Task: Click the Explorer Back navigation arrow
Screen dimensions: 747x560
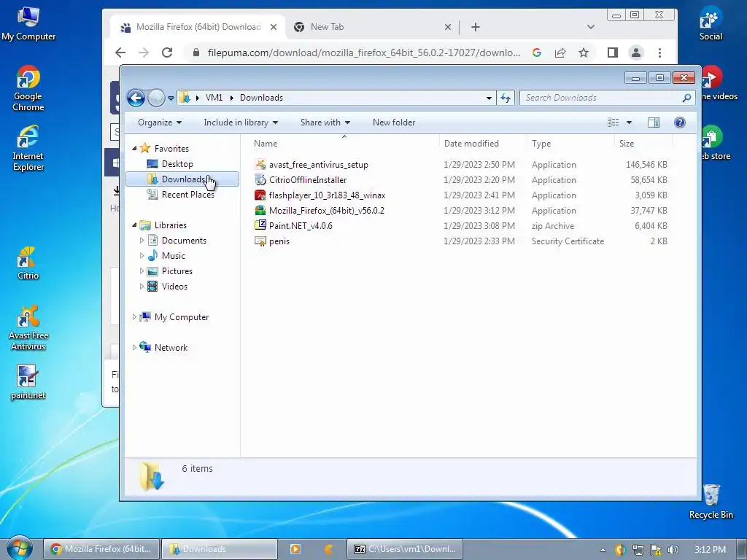Action: coord(136,98)
